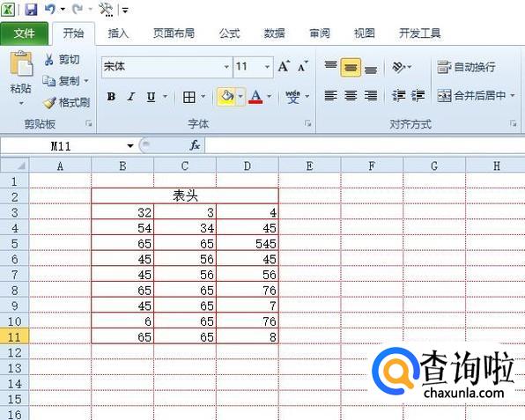The image size is (525, 420).
Task: Toggle the Middle Align button
Action: click(351, 67)
